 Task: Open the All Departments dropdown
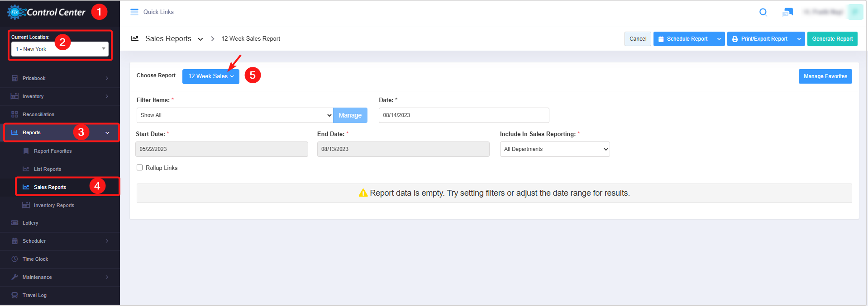click(554, 149)
